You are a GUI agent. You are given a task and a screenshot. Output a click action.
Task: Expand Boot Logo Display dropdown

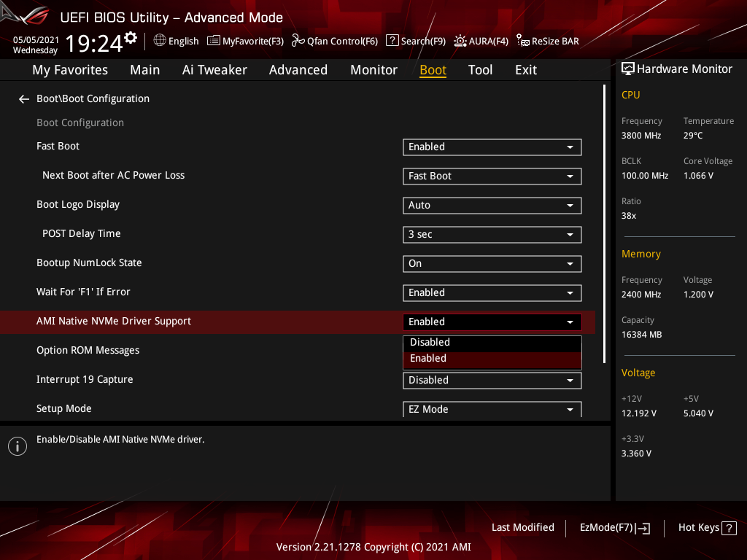tap(492, 205)
